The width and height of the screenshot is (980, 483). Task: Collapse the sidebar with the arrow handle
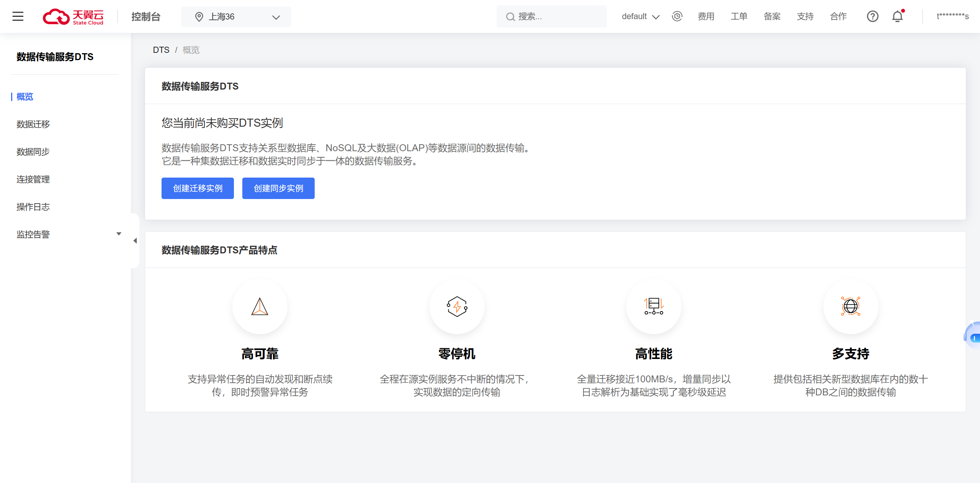point(135,241)
